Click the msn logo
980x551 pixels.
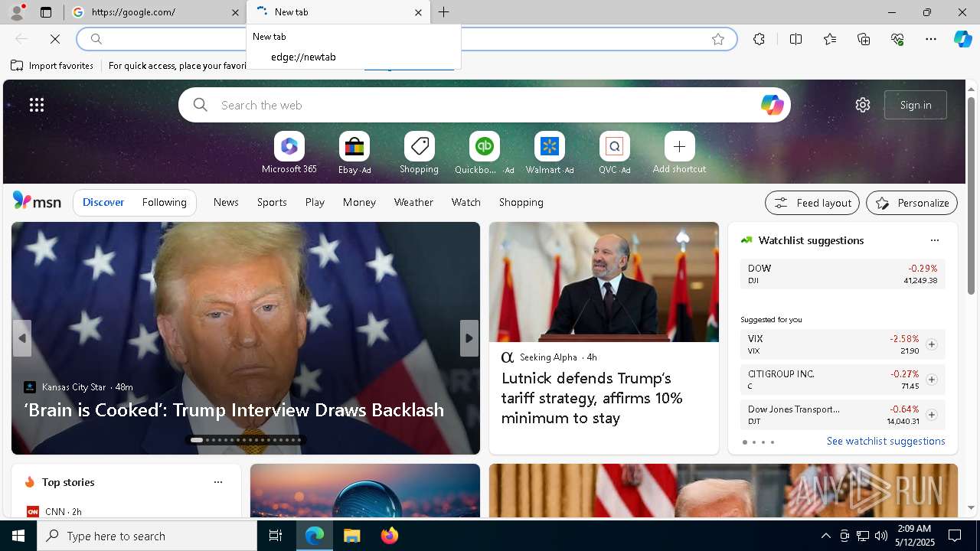37,201
